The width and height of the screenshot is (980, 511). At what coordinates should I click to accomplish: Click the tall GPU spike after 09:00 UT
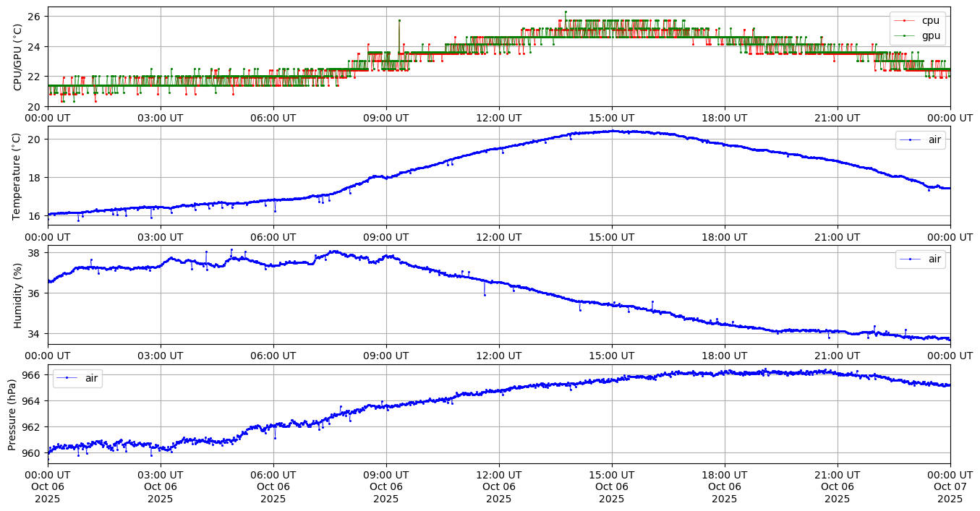[399, 21]
